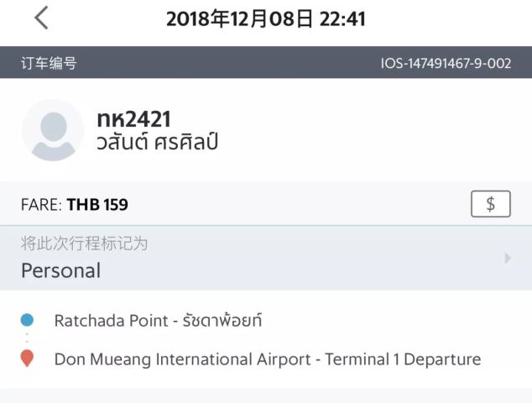
Task: Tap the Terminal 1 Departure text
Action: click(403, 359)
